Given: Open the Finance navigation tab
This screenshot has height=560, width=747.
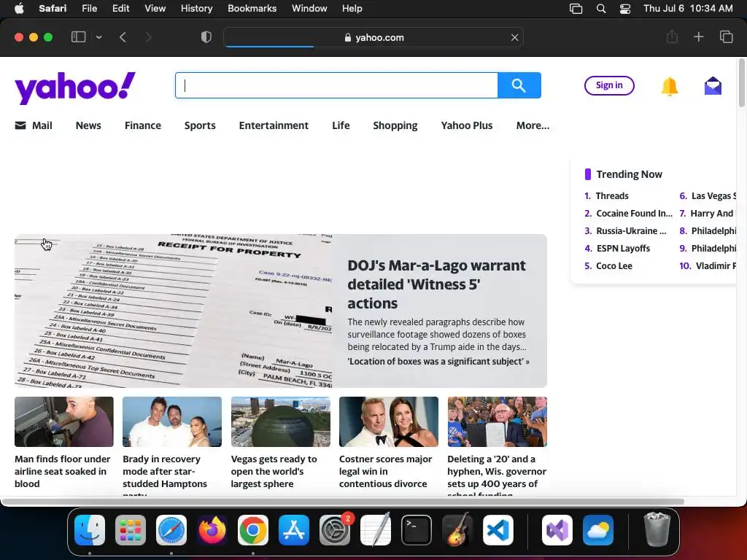Looking at the screenshot, I should 143,125.
